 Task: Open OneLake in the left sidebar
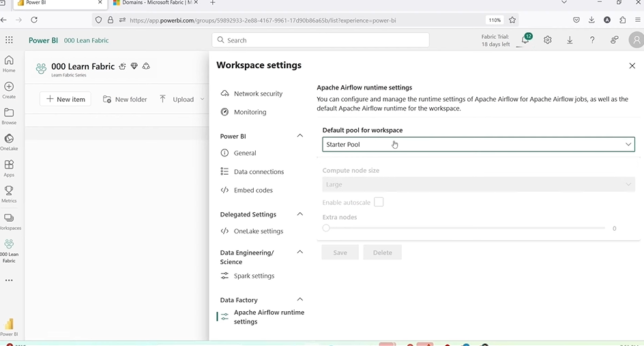click(9, 142)
